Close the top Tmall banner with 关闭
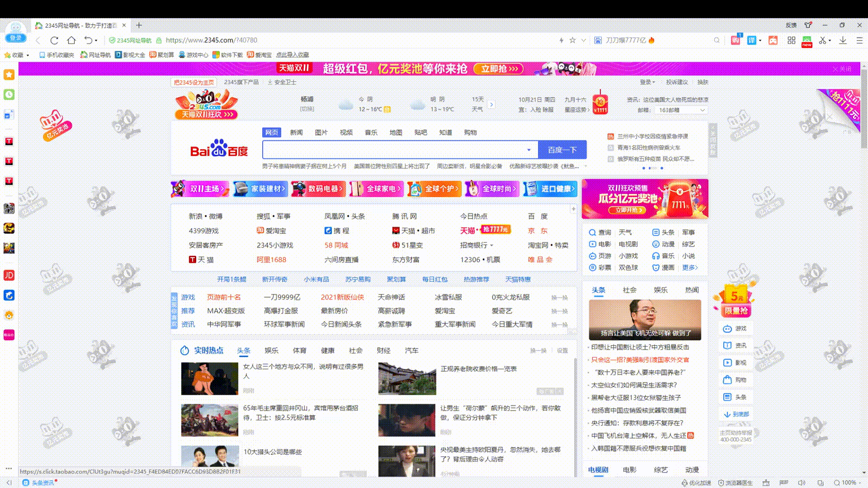The height and width of the screenshot is (488, 868). pos(842,69)
